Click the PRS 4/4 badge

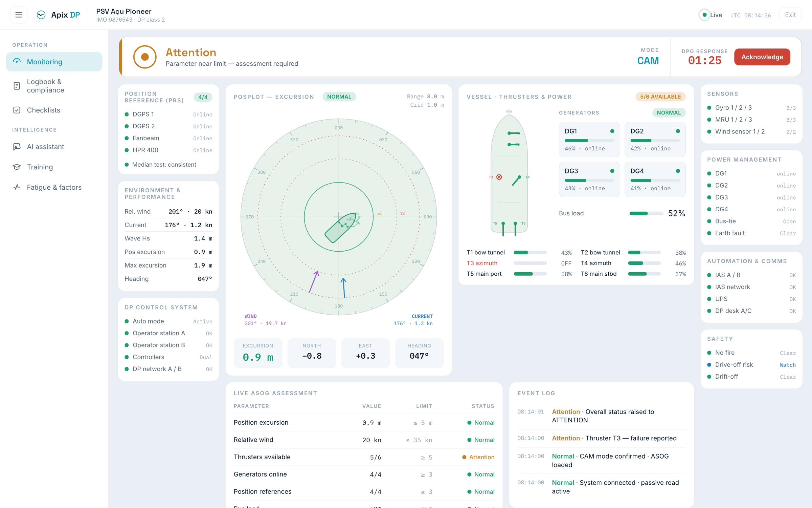(x=203, y=97)
